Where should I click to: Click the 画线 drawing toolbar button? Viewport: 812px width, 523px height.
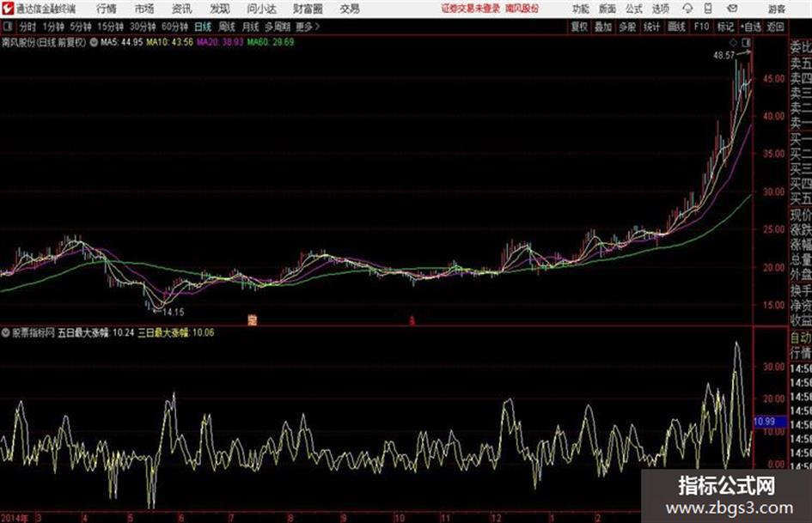pyautogui.click(x=676, y=27)
